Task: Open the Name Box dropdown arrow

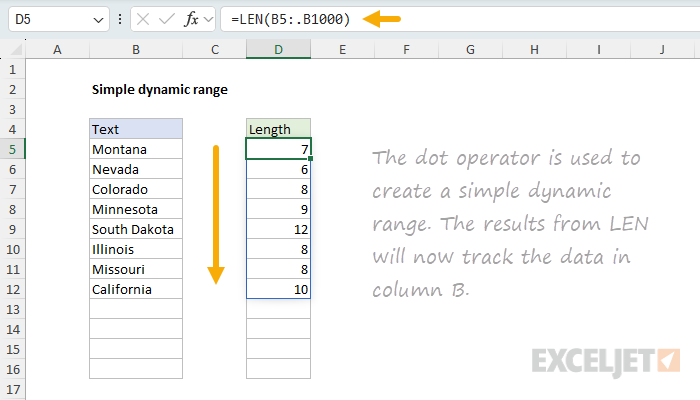Action: tap(97, 19)
